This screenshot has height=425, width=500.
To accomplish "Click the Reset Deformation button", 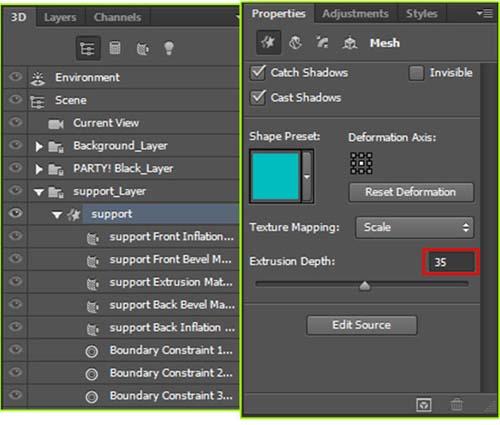I will pyautogui.click(x=411, y=192).
